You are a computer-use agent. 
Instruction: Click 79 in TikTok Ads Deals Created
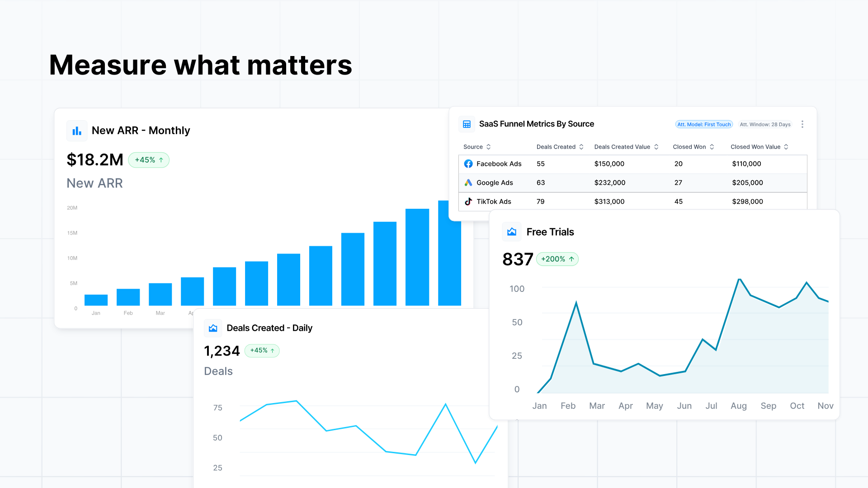pos(541,202)
